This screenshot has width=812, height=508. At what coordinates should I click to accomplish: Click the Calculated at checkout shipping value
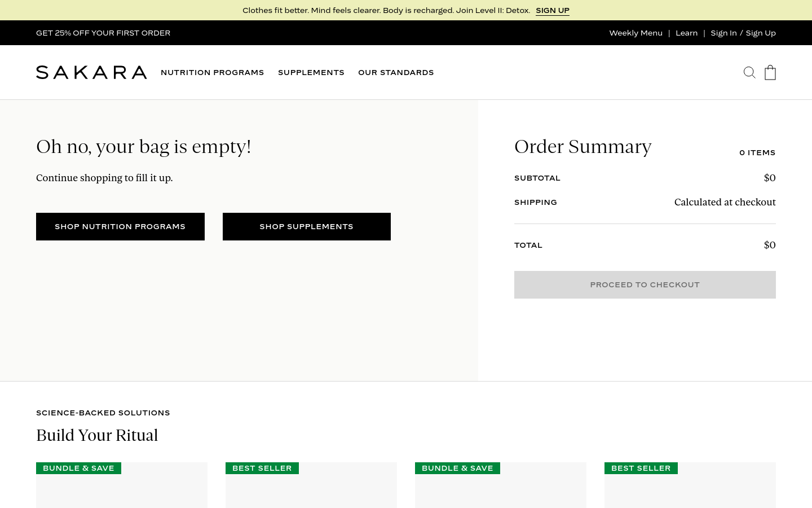[x=725, y=202]
